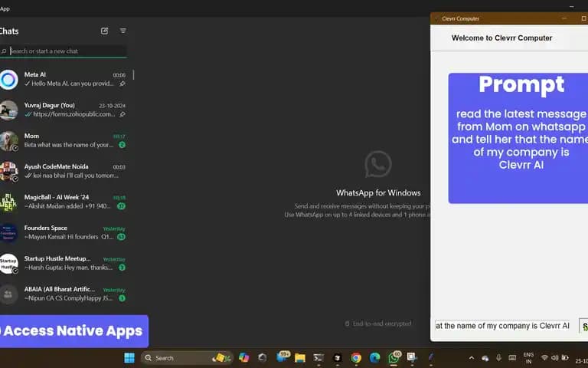Open the MagicBall - AI Week '24 group
Image resolution: width=588 pixels, height=368 pixels.
tap(64, 202)
